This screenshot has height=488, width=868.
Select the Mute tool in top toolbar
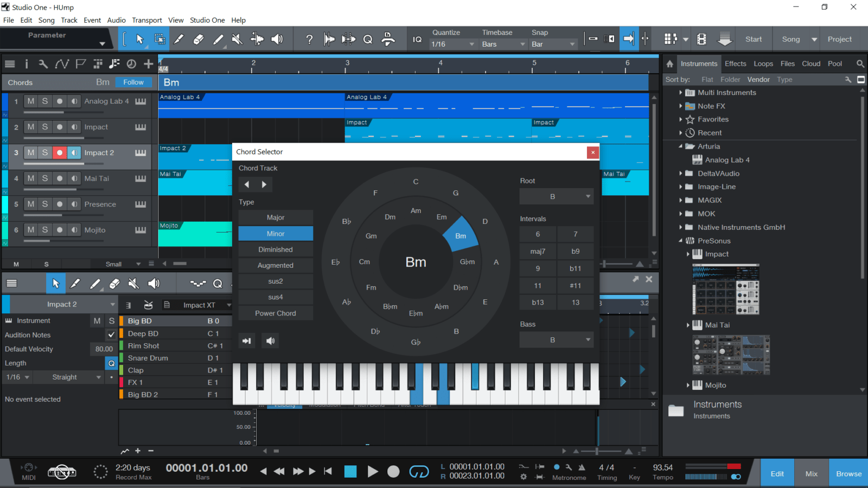237,39
